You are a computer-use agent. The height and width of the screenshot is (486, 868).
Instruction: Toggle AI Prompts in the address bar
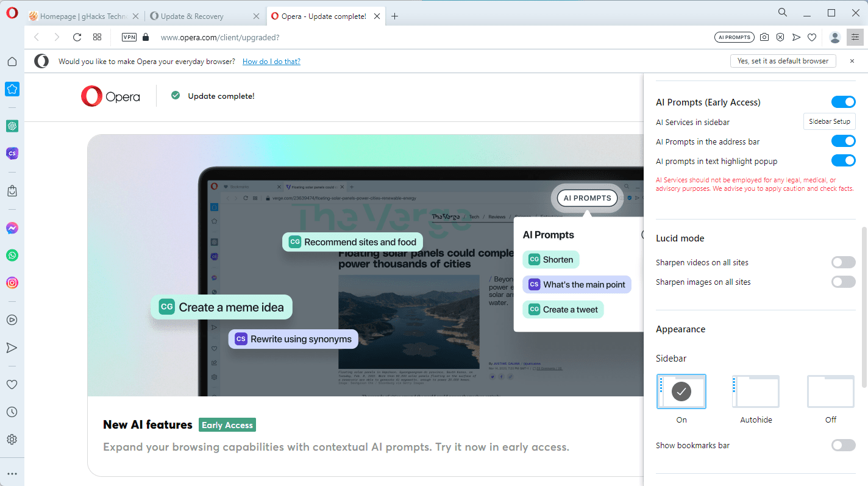pyautogui.click(x=844, y=141)
